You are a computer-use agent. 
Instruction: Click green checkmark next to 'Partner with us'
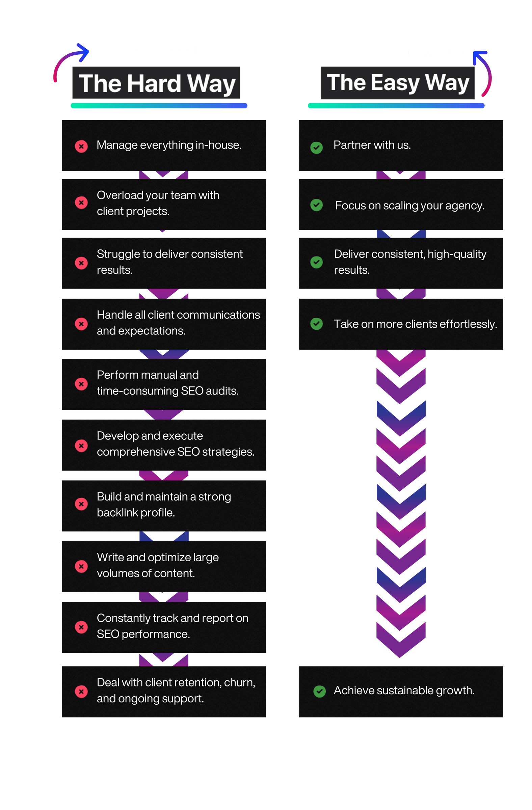316,147
